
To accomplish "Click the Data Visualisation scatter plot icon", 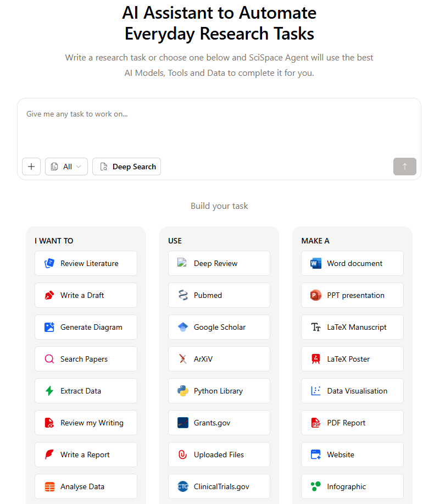I will pyautogui.click(x=316, y=391).
